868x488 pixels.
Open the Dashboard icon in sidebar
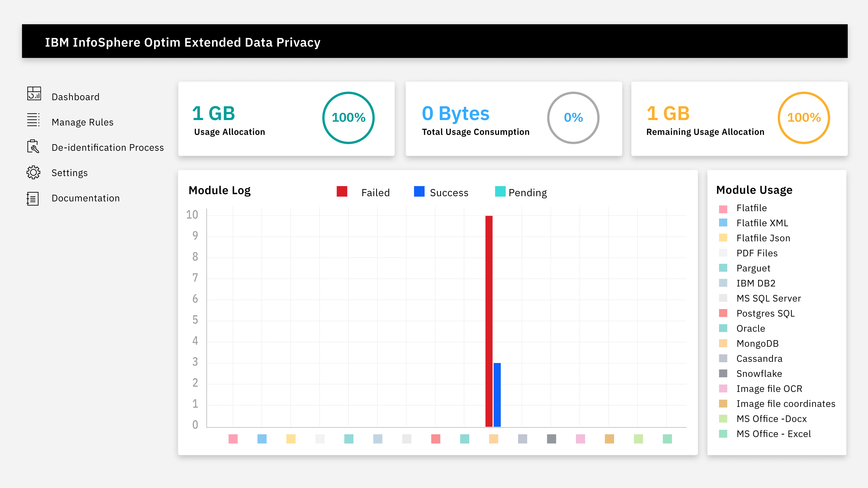(34, 94)
